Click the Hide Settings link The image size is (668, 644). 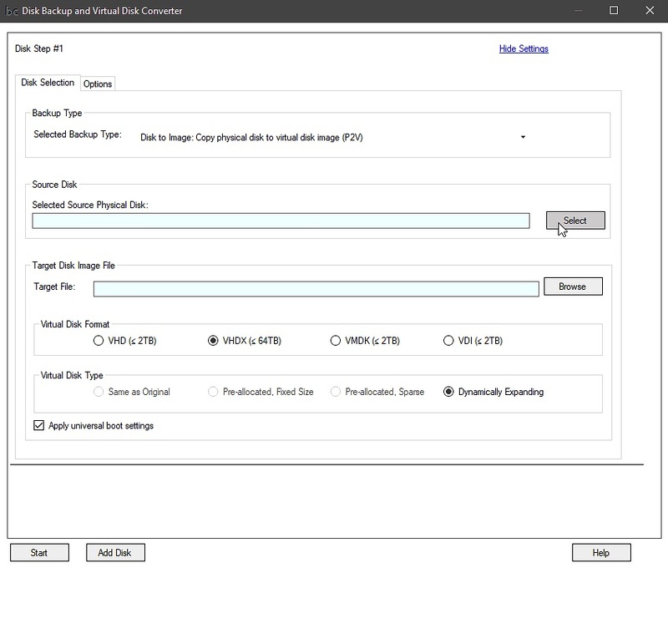pos(524,48)
